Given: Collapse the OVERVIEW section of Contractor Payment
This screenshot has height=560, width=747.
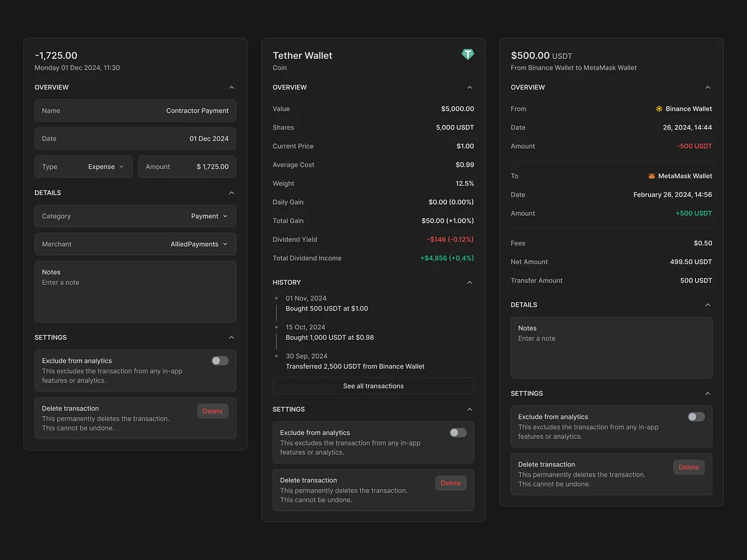Looking at the screenshot, I should pos(231,87).
